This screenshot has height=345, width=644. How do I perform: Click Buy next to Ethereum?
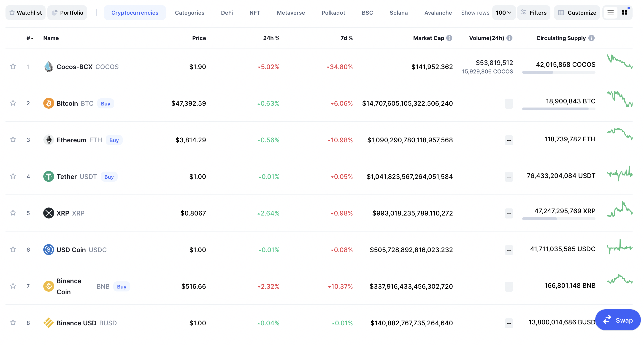click(114, 140)
